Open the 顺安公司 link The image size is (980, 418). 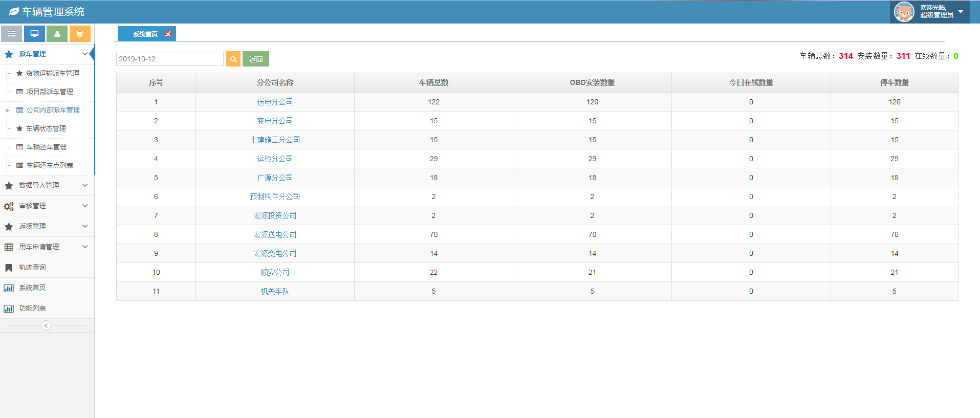click(x=275, y=272)
